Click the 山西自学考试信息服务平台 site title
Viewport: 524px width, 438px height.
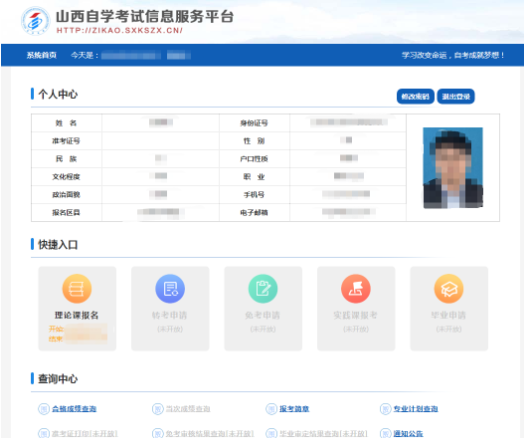[x=145, y=16]
